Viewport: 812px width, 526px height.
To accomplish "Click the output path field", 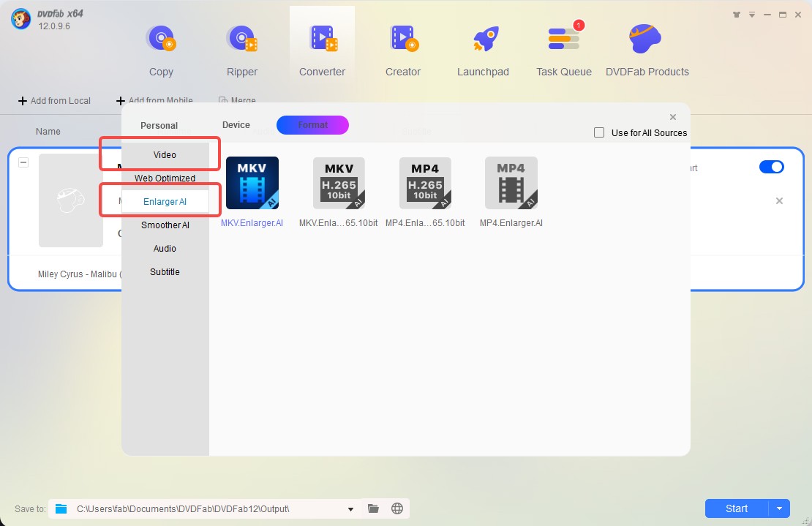I will coord(203,509).
